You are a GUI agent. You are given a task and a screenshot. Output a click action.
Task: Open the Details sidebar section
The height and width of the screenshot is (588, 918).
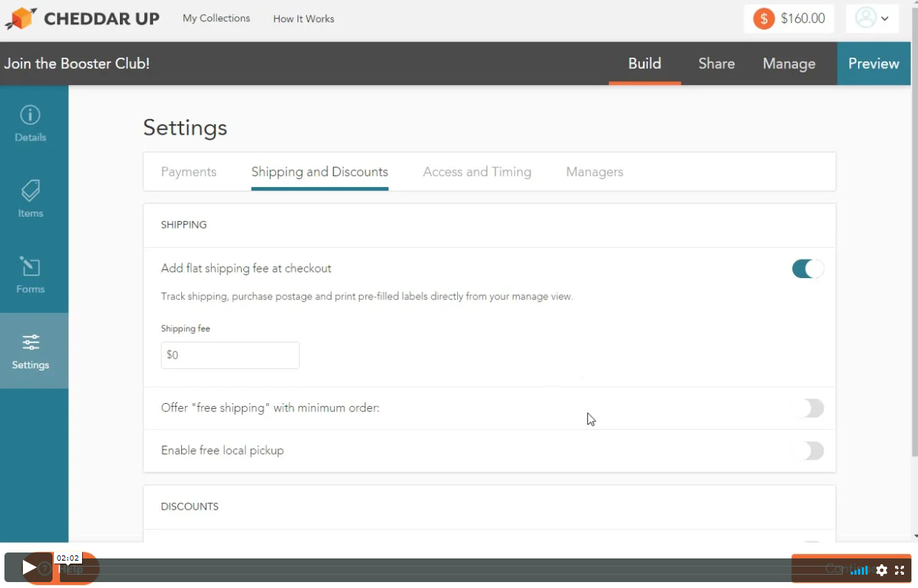click(x=30, y=124)
